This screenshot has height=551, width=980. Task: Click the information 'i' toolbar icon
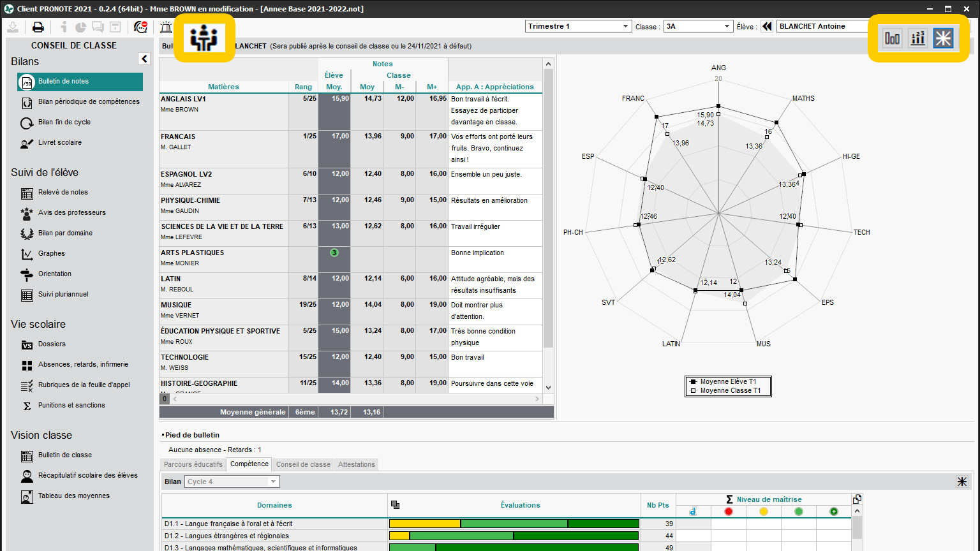63,27
